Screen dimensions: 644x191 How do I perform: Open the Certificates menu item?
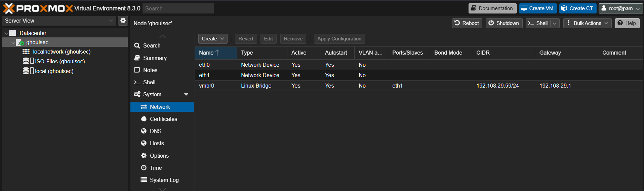[163, 119]
